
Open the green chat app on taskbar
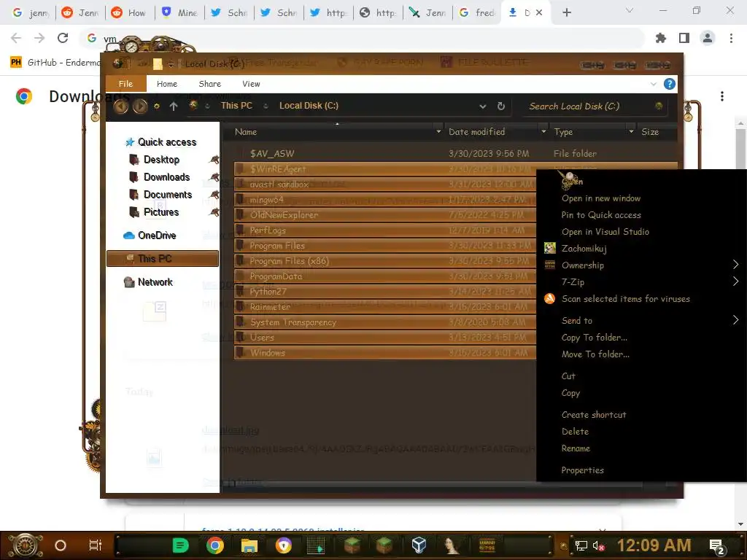(x=180, y=545)
